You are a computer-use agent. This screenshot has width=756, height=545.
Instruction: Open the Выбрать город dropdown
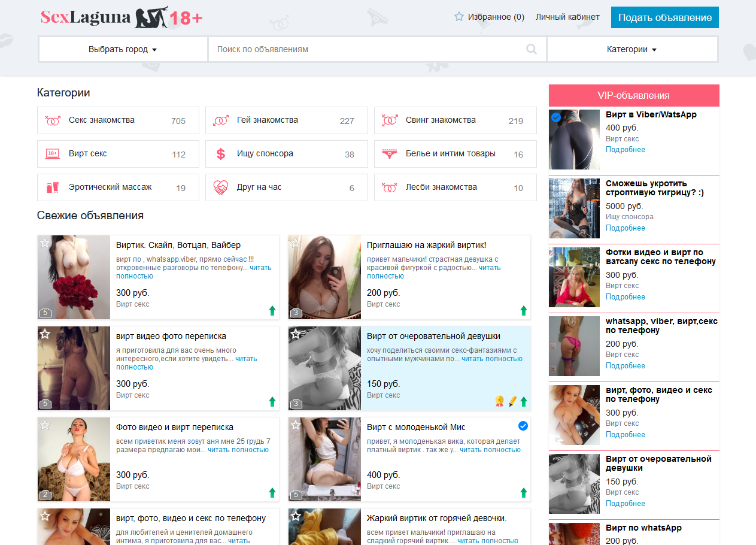123,50
